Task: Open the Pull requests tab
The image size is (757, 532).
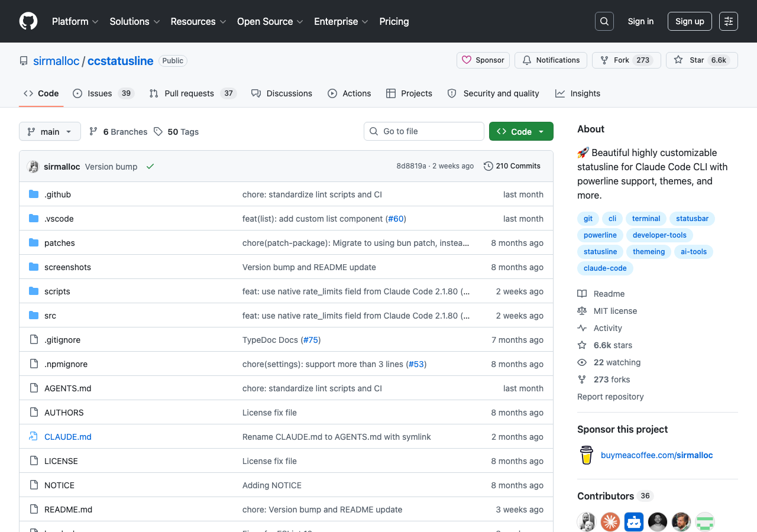Action: pos(189,93)
